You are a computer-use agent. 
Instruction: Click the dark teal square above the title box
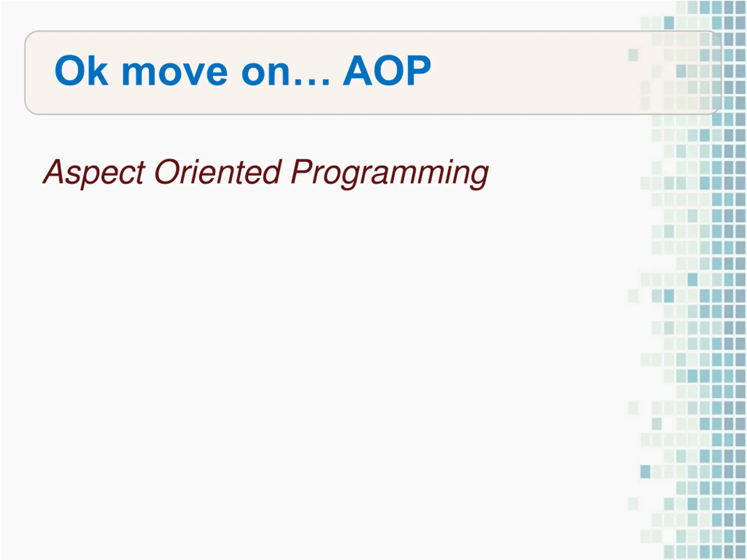(669, 23)
